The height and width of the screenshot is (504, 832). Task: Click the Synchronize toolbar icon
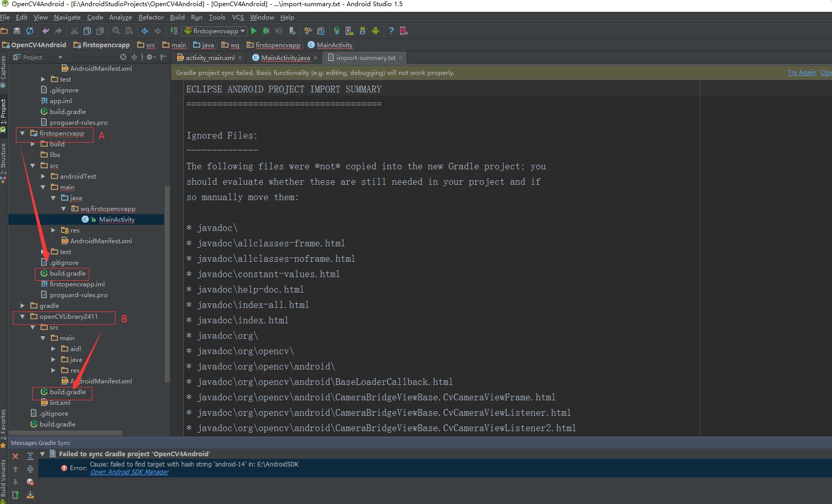pos(30,31)
